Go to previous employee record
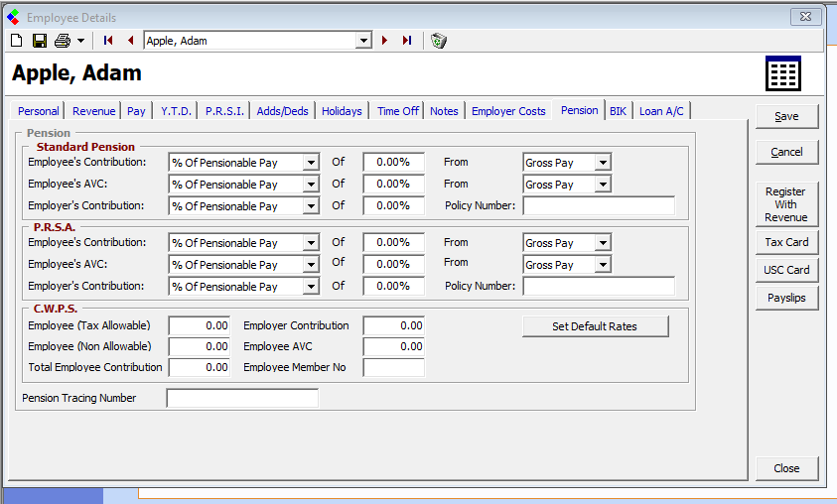837x504 pixels. pos(130,41)
